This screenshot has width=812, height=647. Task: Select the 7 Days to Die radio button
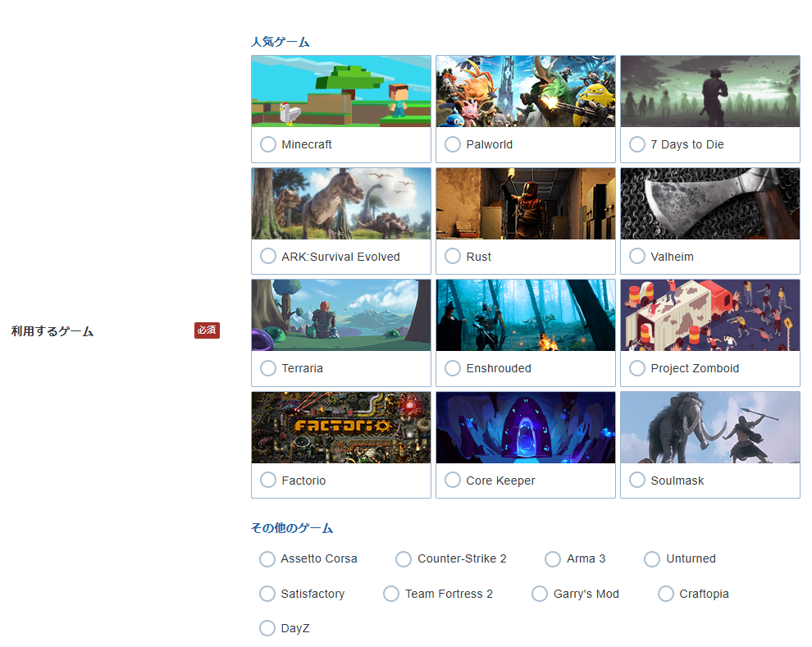(637, 144)
